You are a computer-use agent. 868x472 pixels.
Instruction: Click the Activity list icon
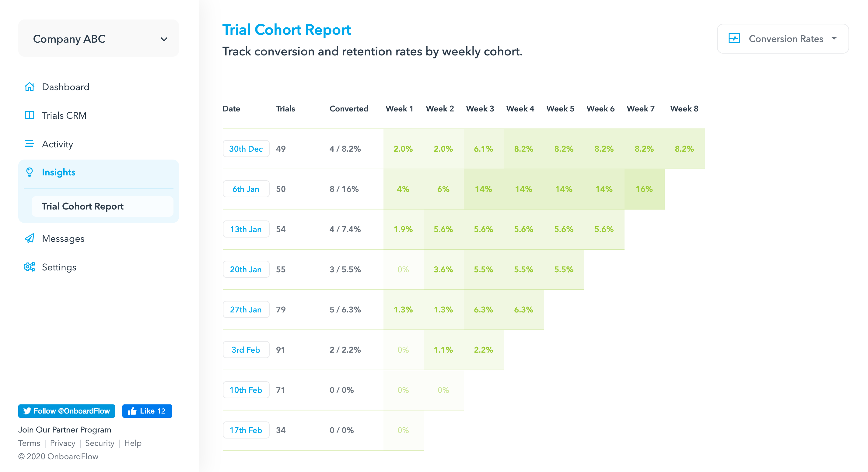point(30,144)
